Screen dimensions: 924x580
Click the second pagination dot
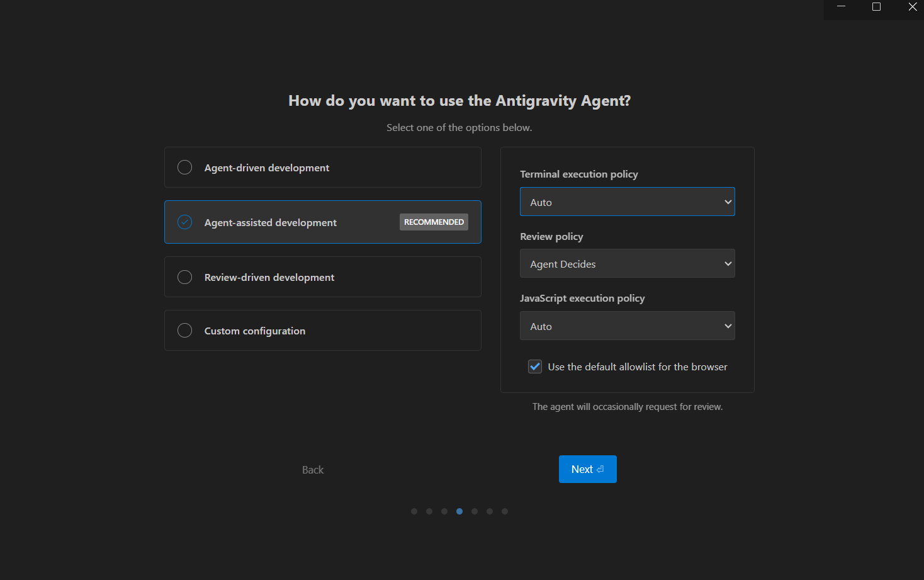[x=429, y=511]
